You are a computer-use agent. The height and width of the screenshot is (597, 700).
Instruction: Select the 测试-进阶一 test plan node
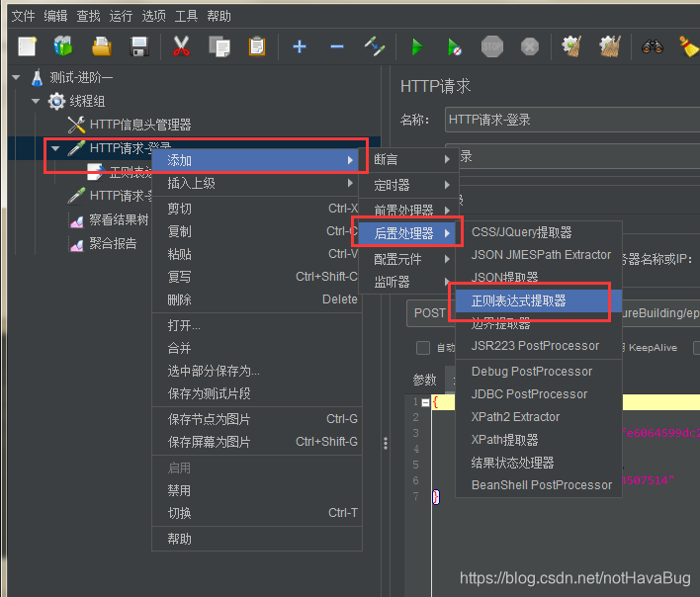(81, 78)
